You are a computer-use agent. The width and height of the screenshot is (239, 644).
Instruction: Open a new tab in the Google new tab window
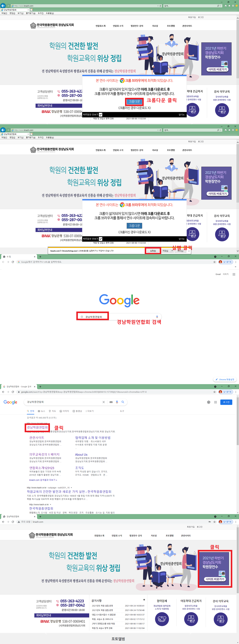point(40,257)
